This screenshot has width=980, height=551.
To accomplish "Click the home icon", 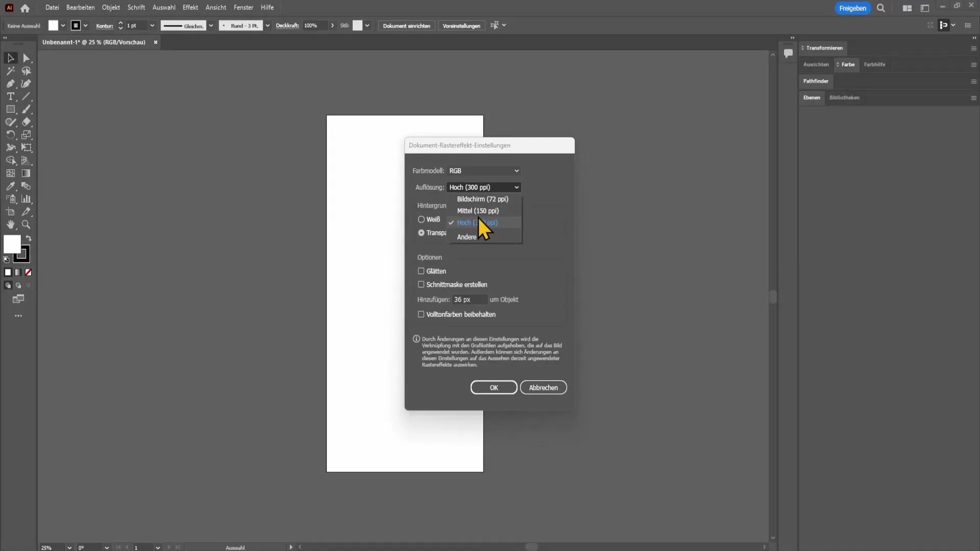I will (x=25, y=8).
